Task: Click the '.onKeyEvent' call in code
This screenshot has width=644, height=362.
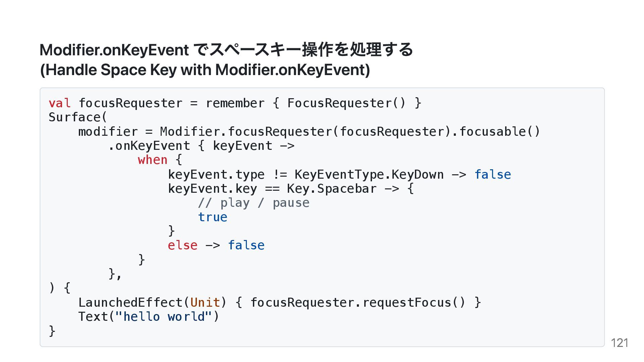Action: point(149,146)
